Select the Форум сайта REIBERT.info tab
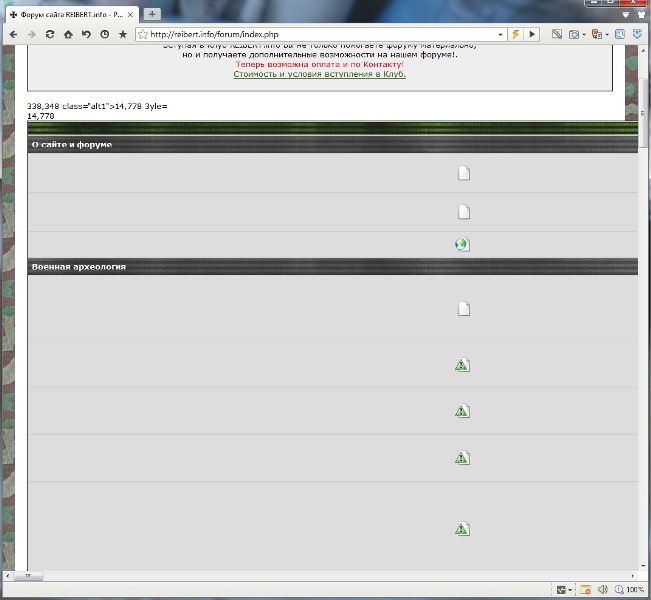This screenshot has height=600, width=651. coord(71,15)
